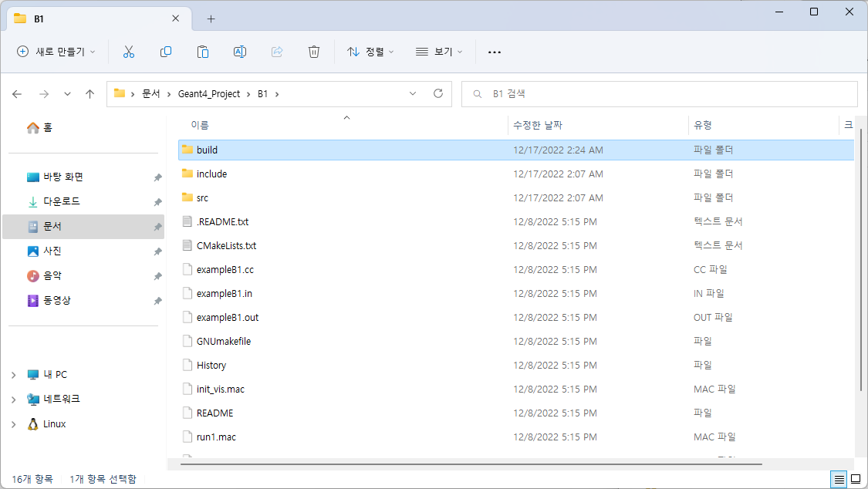
Task: Go up one folder level
Action: click(90, 93)
